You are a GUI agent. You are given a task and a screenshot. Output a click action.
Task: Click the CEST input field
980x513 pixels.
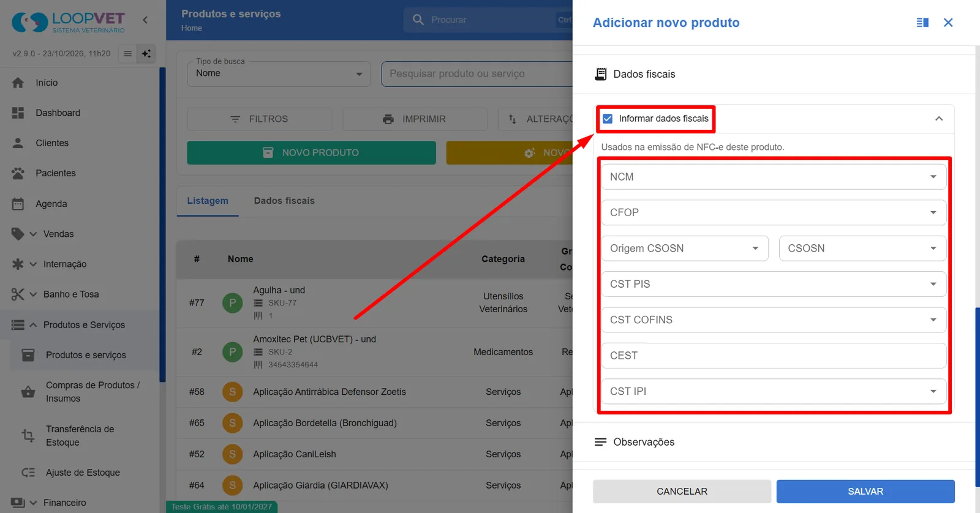[774, 356]
